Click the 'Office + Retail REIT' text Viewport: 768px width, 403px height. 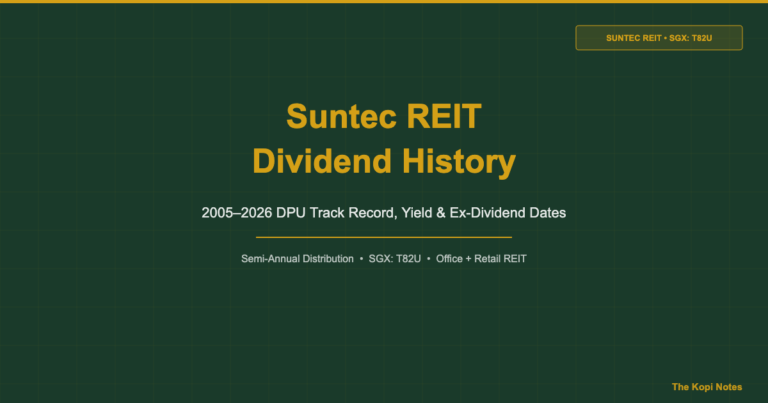click(x=481, y=259)
